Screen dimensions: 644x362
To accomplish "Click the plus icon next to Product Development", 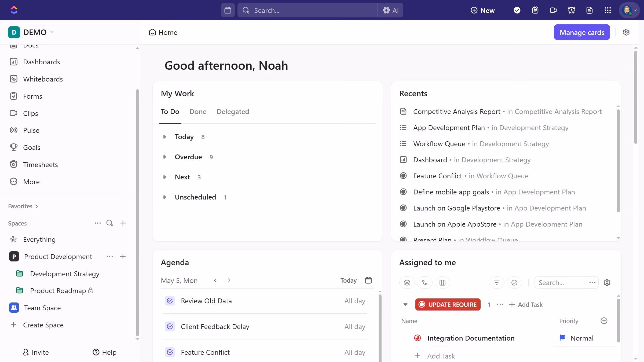I will point(123,256).
